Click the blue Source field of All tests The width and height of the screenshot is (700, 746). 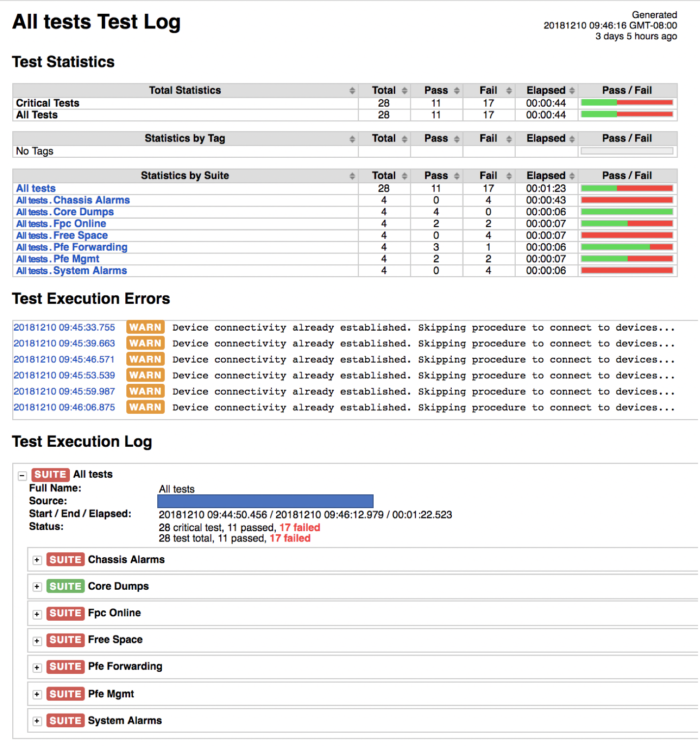(x=265, y=501)
